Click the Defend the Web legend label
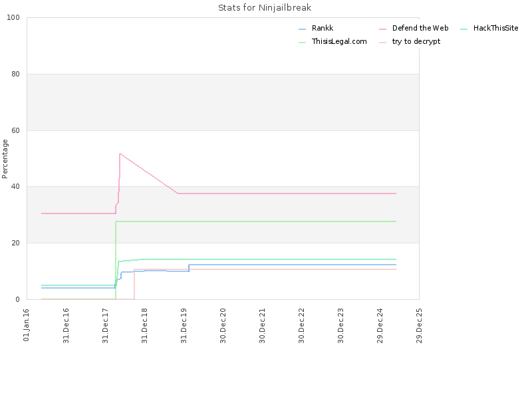Image resolution: width=532 pixels, height=399 pixels. [x=420, y=28]
